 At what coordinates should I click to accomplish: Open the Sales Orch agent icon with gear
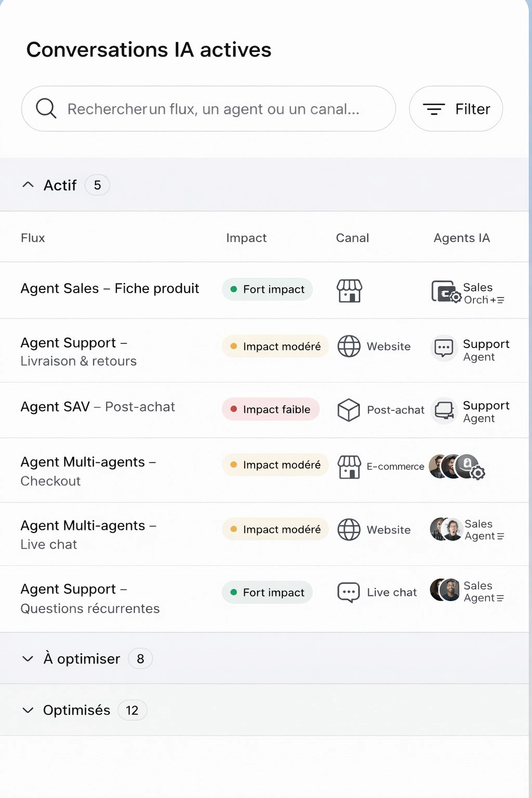point(446,292)
